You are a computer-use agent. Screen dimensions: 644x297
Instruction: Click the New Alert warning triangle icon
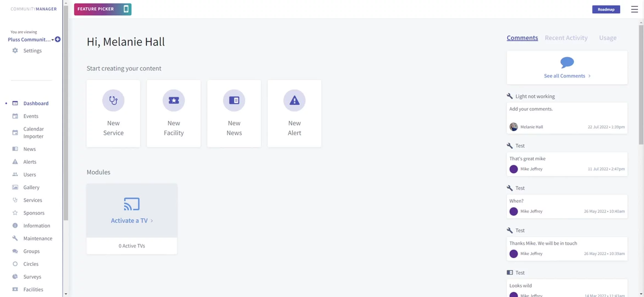tap(294, 100)
